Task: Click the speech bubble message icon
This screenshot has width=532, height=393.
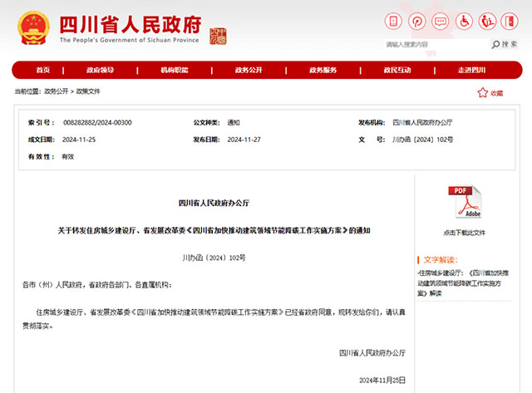Action: click(x=440, y=20)
